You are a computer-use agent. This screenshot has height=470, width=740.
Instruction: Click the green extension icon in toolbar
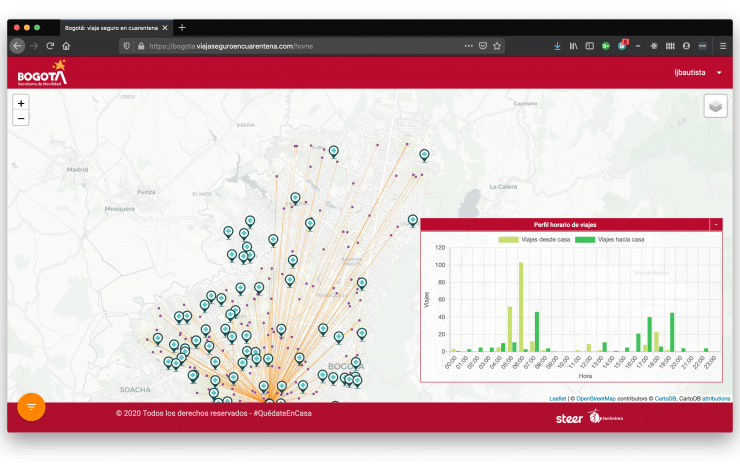coord(605,46)
